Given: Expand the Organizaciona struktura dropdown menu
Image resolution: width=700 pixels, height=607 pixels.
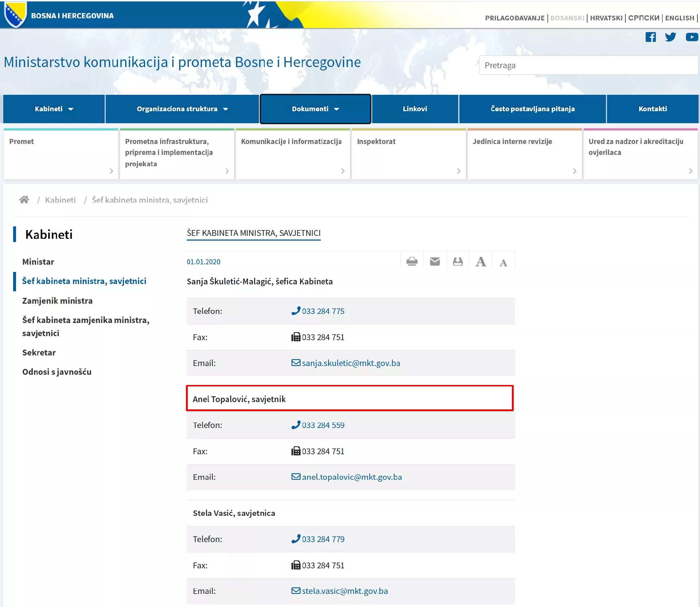Looking at the screenshot, I should point(182,109).
